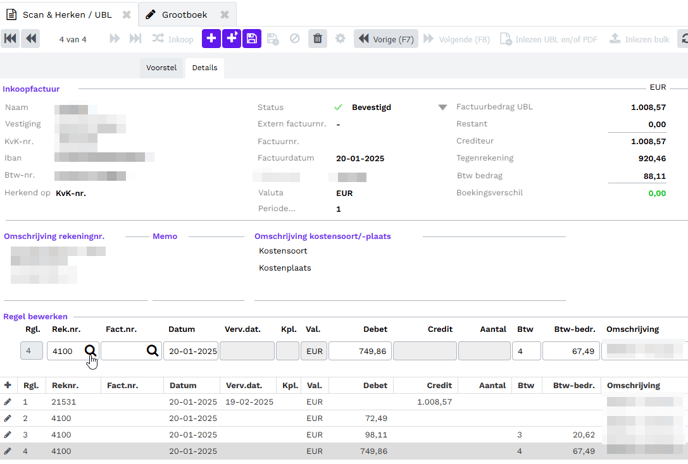
Task: Click Inlezen UBL en/of PDF
Action: point(549,39)
